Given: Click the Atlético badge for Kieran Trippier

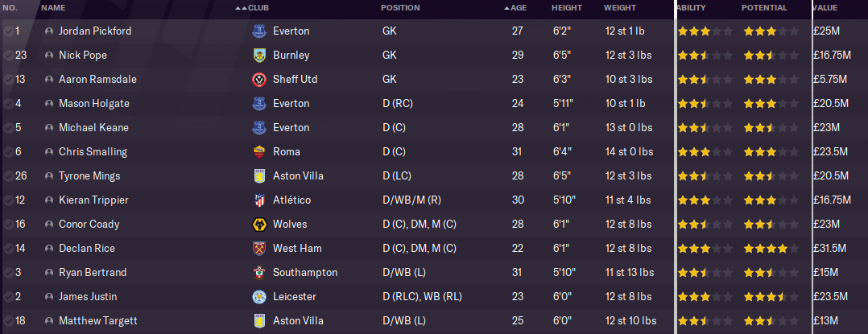Looking at the screenshot, I should (258, 200).
